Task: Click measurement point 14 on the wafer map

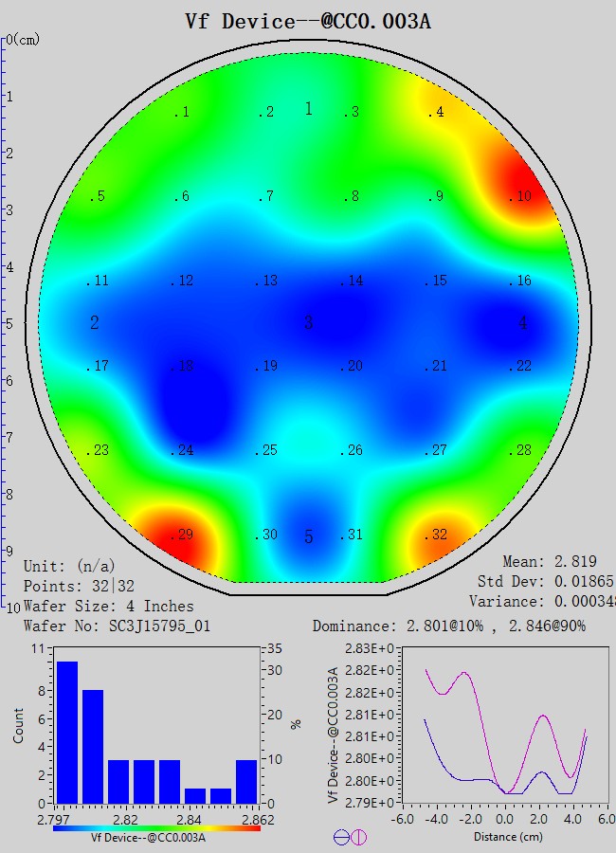Action: [353, 281]
